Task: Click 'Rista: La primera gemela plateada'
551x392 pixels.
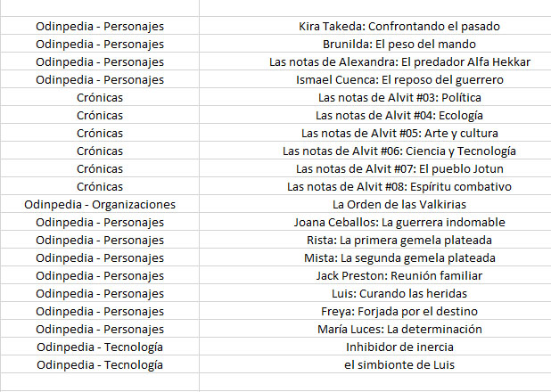Action: pos(399,241)
